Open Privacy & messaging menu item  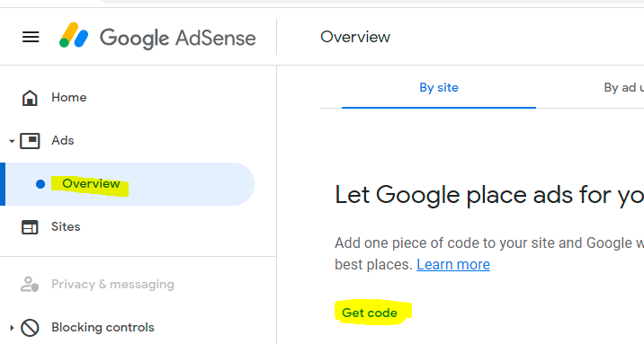click(x=112, y=284)
